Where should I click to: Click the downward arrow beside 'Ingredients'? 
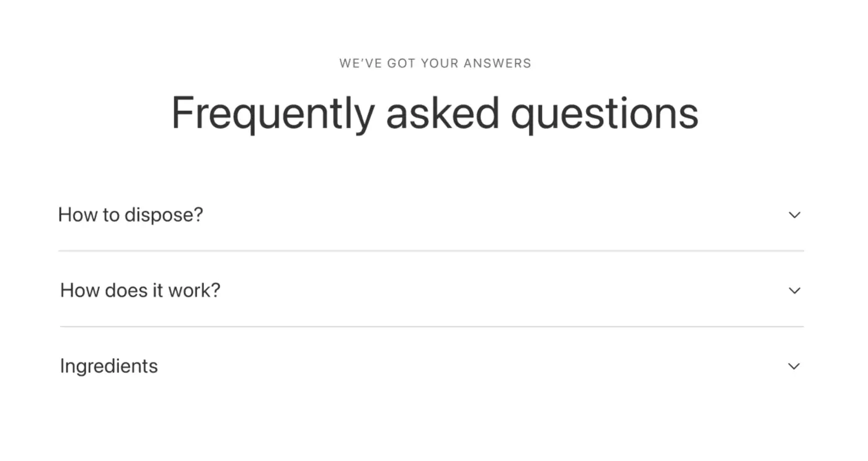point(794,366)
